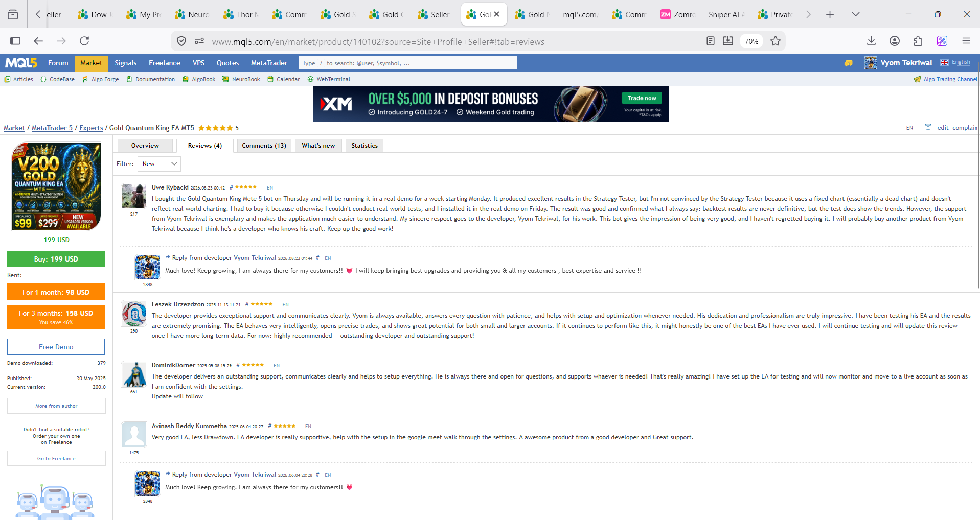Change language via English flag selector
This screenshot has width=980, height=520.
955,62
